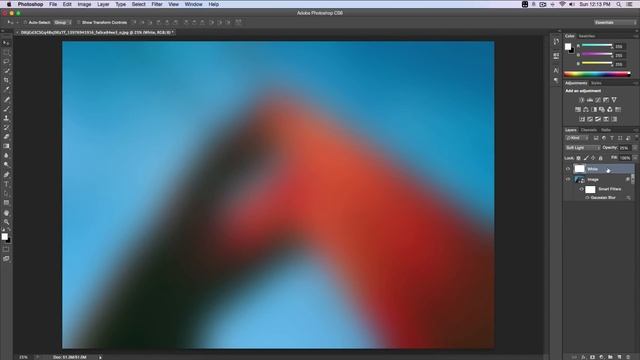The height and width of the screenshot is (360, 640).
Task: Select the Eyedropper tool
Action: click(x=6, y=89)
